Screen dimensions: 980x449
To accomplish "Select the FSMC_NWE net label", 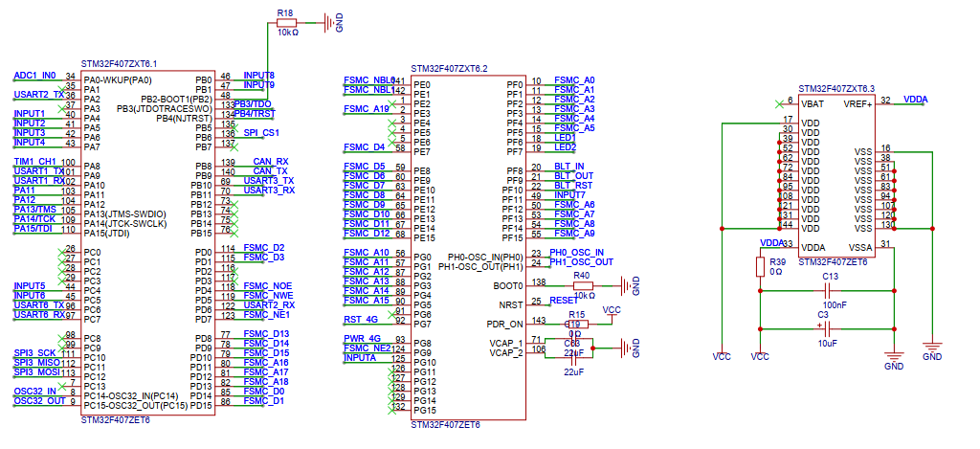I will (268, 295).
